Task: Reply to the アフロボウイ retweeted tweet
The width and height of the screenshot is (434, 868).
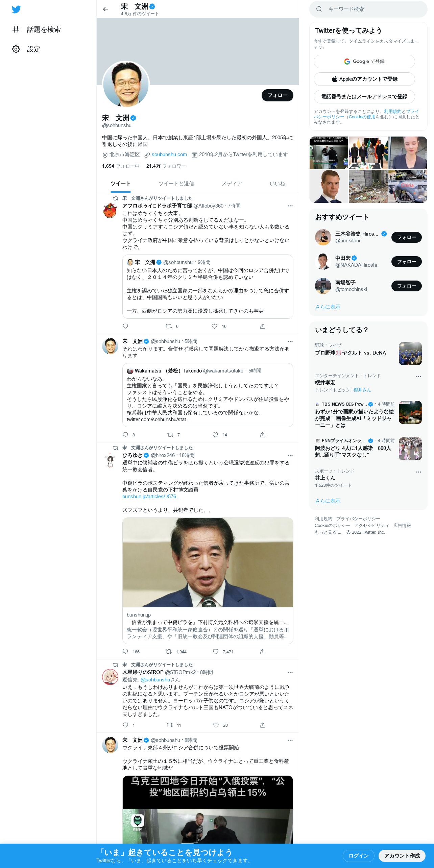Action: [125, 326]
